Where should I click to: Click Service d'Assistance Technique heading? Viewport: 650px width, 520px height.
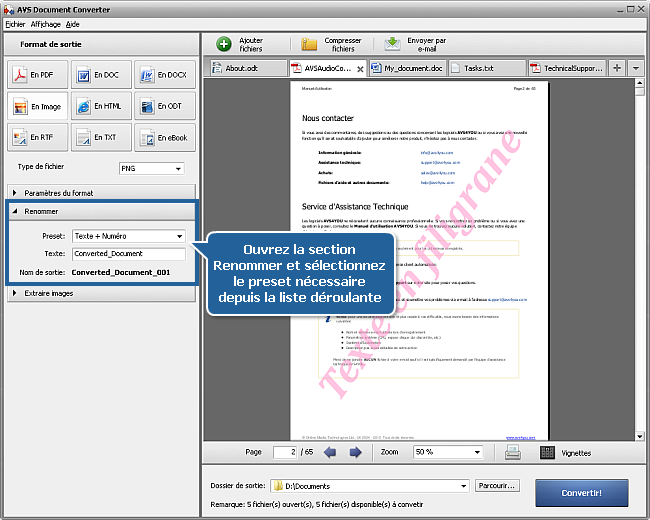pyautogui.click(x=355, y=207)
